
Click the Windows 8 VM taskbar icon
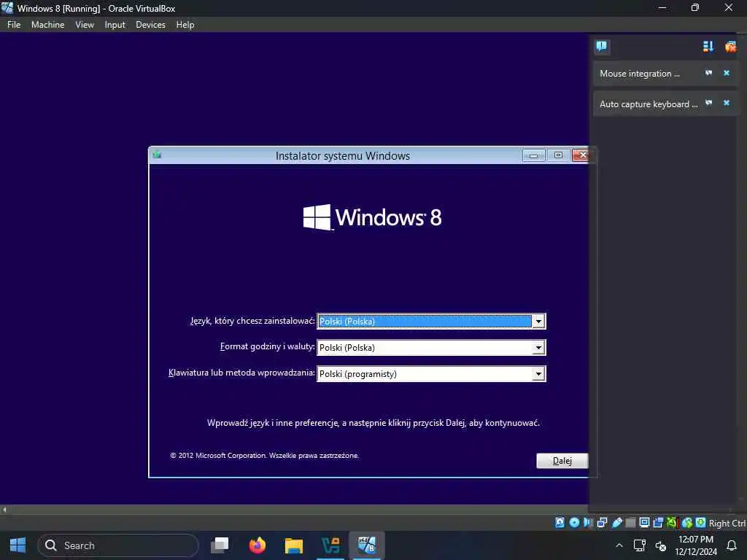pyautogui.click(x=367, y=545)
